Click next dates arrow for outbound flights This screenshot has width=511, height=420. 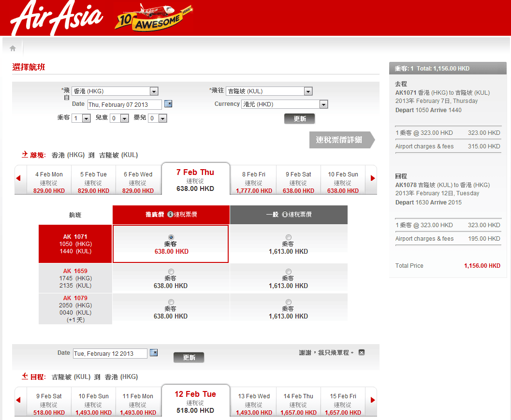click(373, 178)
